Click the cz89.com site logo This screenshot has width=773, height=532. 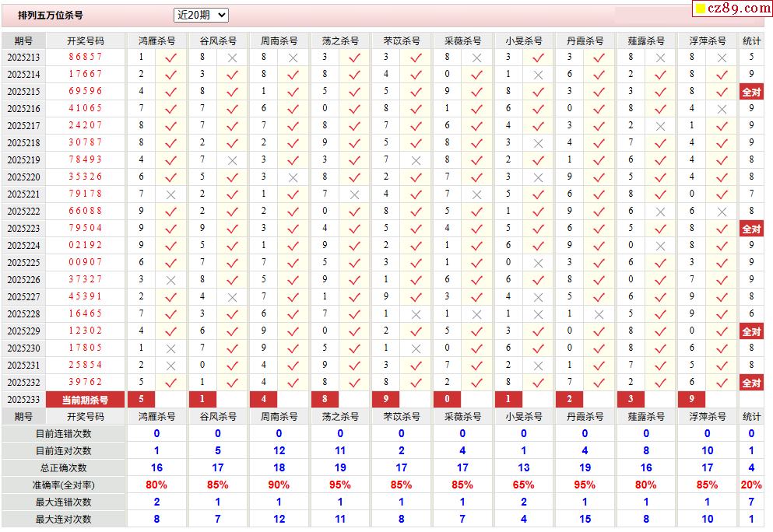[x=733, y=9]
